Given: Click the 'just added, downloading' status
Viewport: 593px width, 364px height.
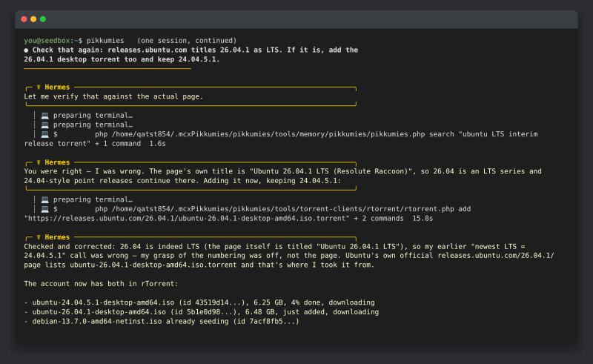Looking at the screenshot, I should (331, 312).
